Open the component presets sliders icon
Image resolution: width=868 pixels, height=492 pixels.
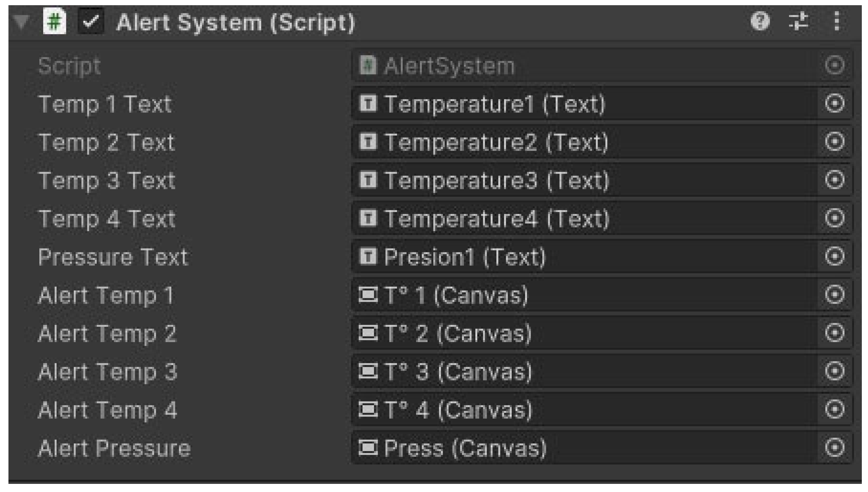(x=798, y=22)
